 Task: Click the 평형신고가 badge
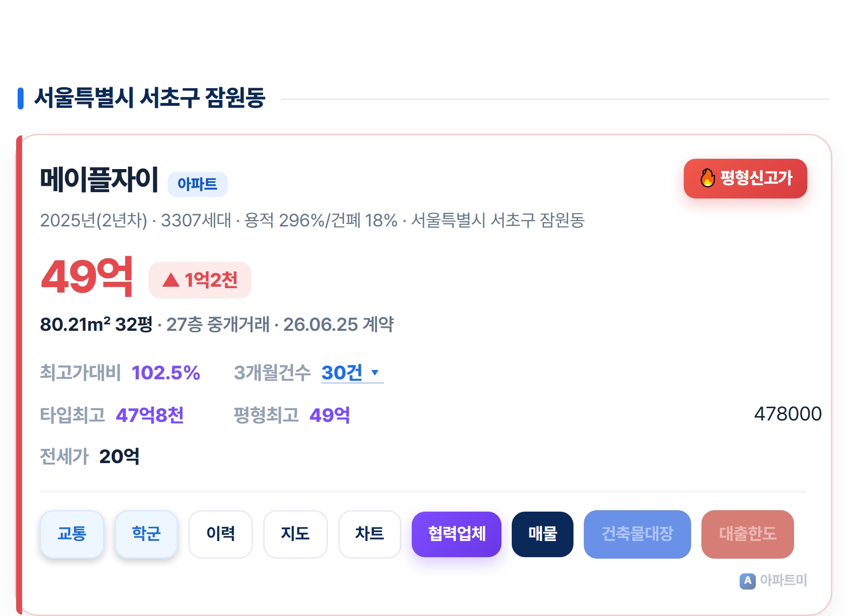745,178
